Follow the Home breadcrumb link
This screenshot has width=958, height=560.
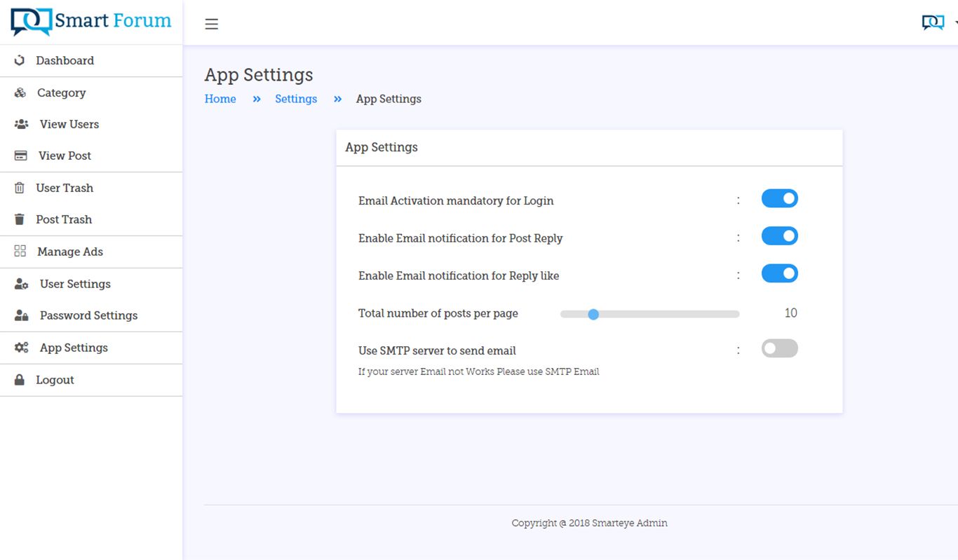220,99
